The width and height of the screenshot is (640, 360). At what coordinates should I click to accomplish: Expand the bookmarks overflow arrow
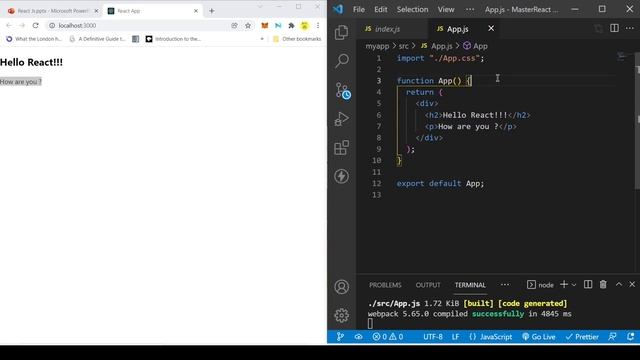pos(262,39)
